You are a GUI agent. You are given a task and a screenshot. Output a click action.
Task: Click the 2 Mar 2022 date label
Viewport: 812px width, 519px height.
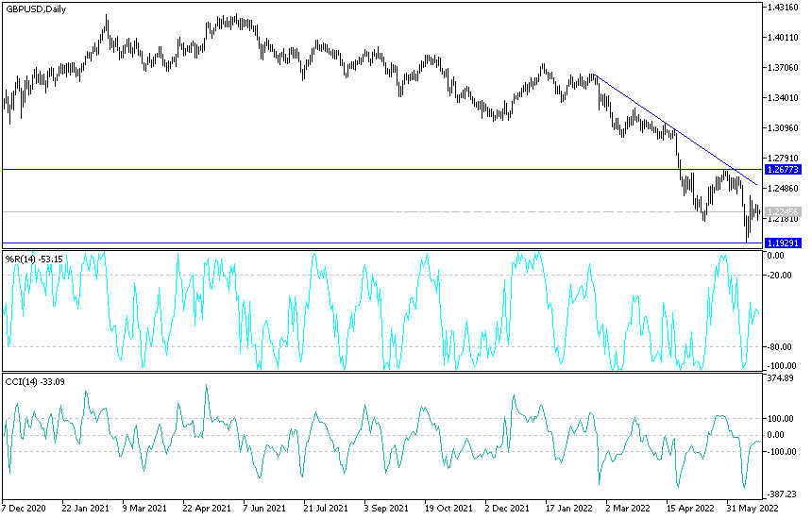tap(628, 509)
